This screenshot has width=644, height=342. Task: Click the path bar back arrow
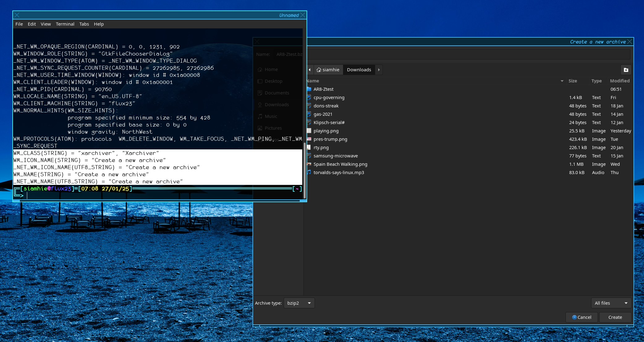pyautogui.click(x=310, y=70)
